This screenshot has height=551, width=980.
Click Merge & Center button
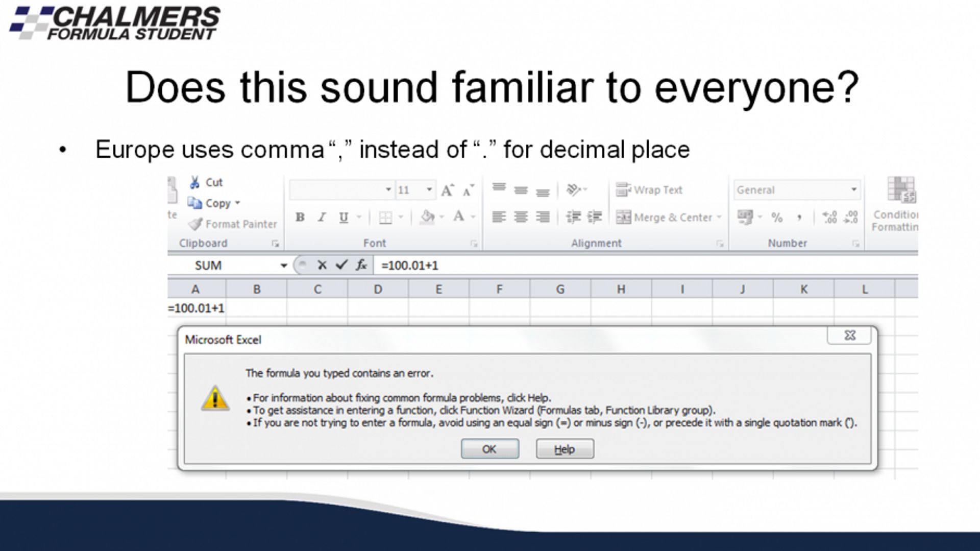click(664, 217)
